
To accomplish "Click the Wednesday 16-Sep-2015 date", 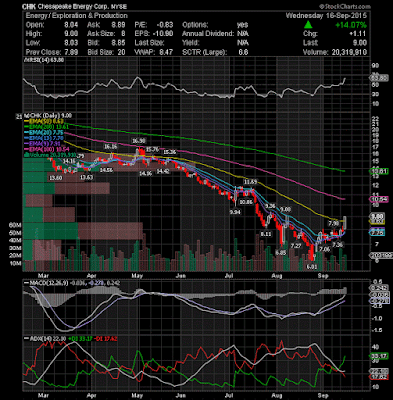I will point(326,16).
